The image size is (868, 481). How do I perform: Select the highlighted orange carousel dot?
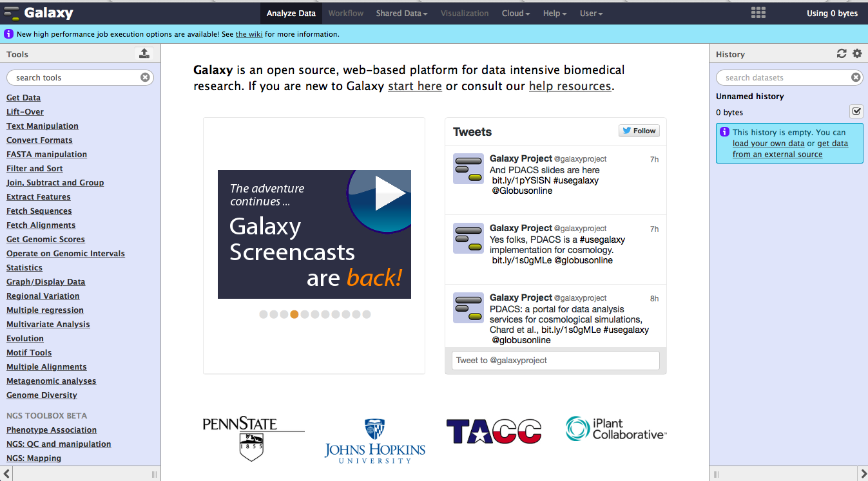[x=294, y=314]
